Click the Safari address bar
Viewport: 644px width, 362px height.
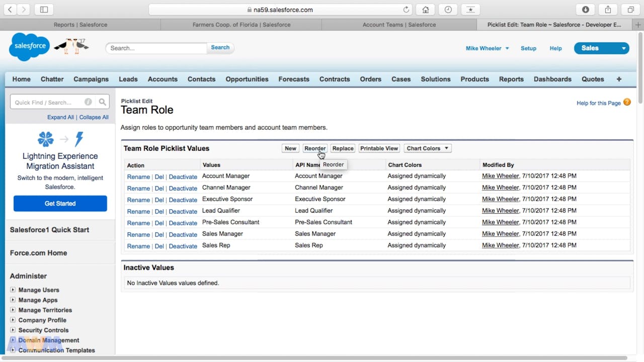[280, 10]
